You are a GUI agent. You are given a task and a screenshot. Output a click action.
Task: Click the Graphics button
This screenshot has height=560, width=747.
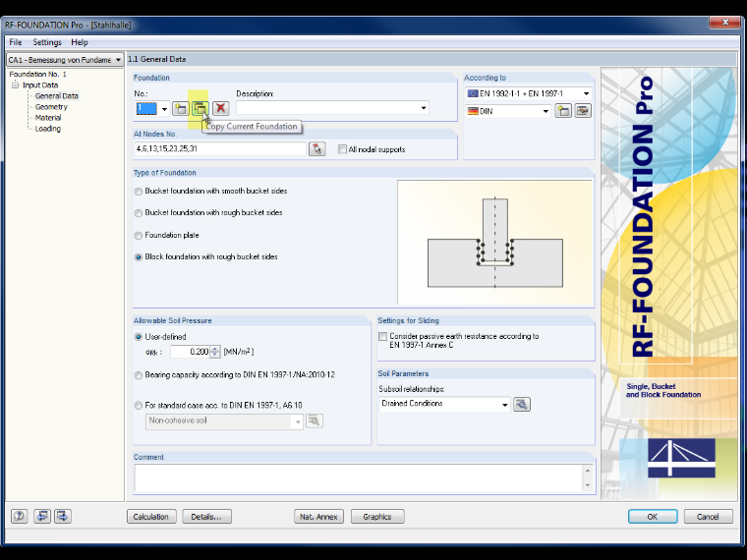[x=377, y=517]
